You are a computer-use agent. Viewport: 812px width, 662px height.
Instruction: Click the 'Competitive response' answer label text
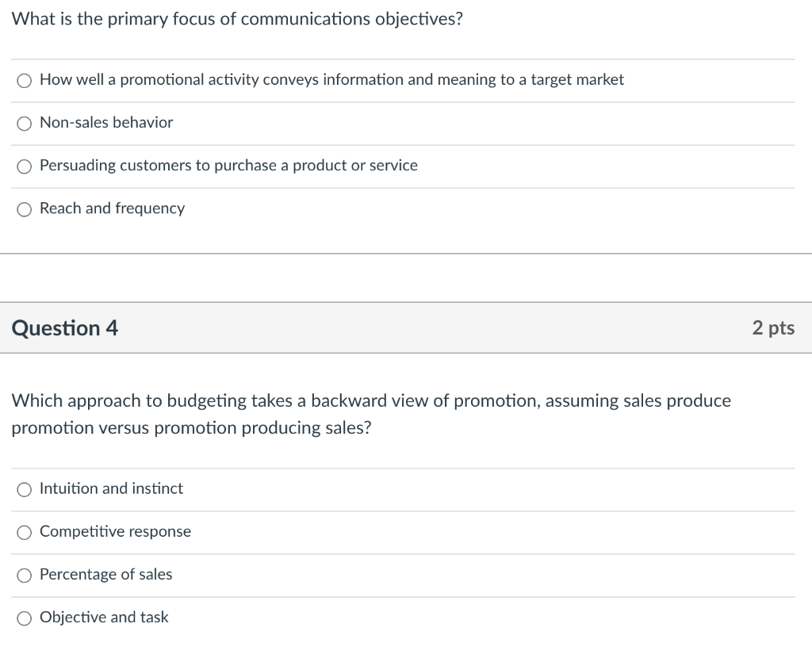(115, 531)
